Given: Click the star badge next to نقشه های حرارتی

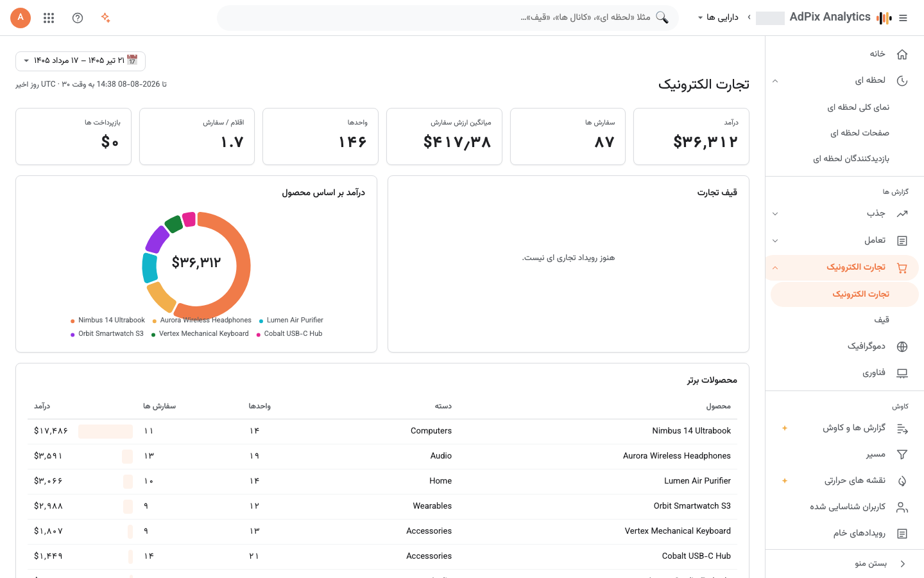Looking at the screenshot, I should pos(784,481).
